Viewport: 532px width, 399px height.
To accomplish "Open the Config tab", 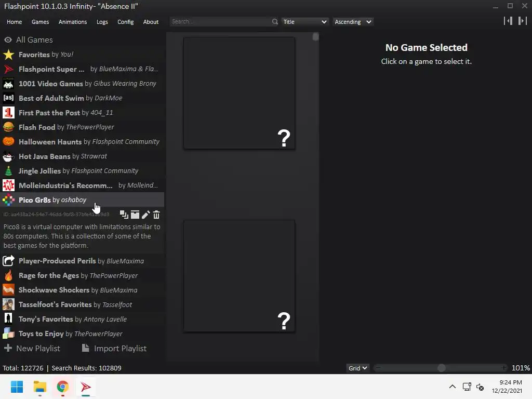I will (x=126, y=22).
